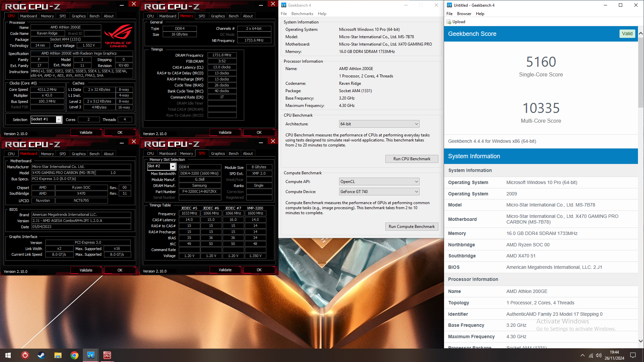Open Benchmarks menu in Geekbench 4 window
Viewport: 644px width, 362px height.
tap(302, 14)
